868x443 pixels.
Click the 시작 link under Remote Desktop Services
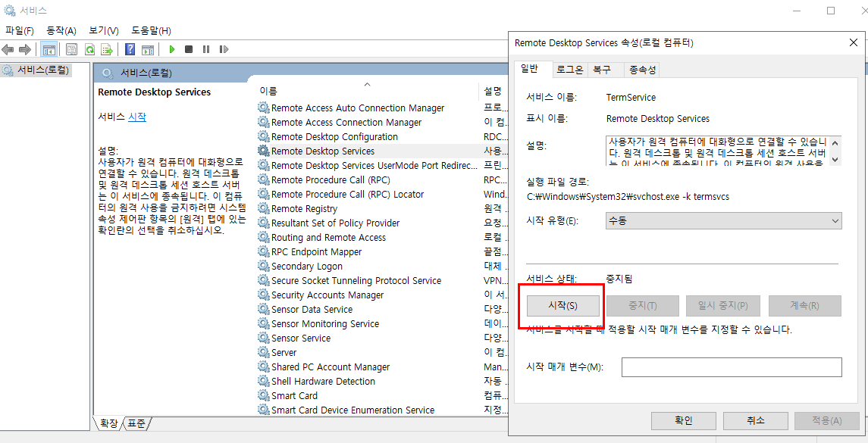click(137, 117)
